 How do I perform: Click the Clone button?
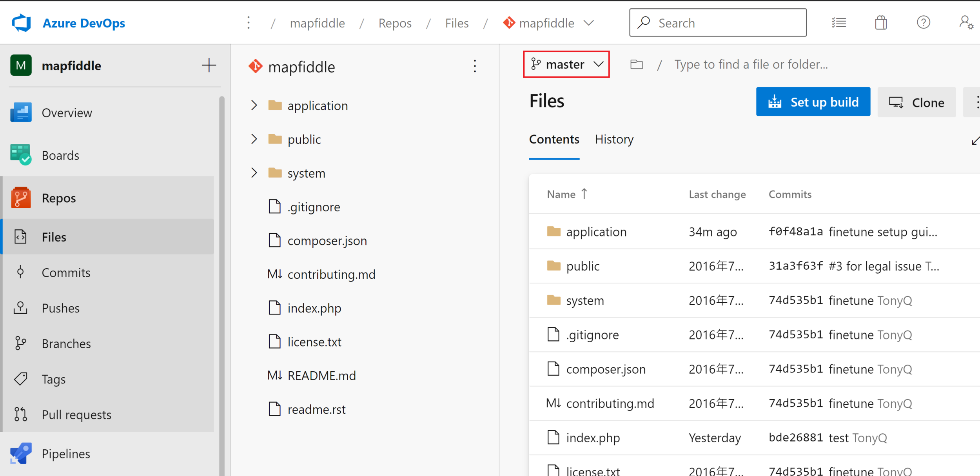click(x=916, y=102)
